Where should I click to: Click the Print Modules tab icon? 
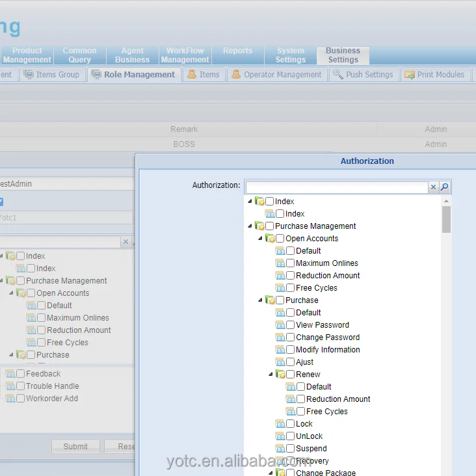pyautogui.click(x=409, y=75)
